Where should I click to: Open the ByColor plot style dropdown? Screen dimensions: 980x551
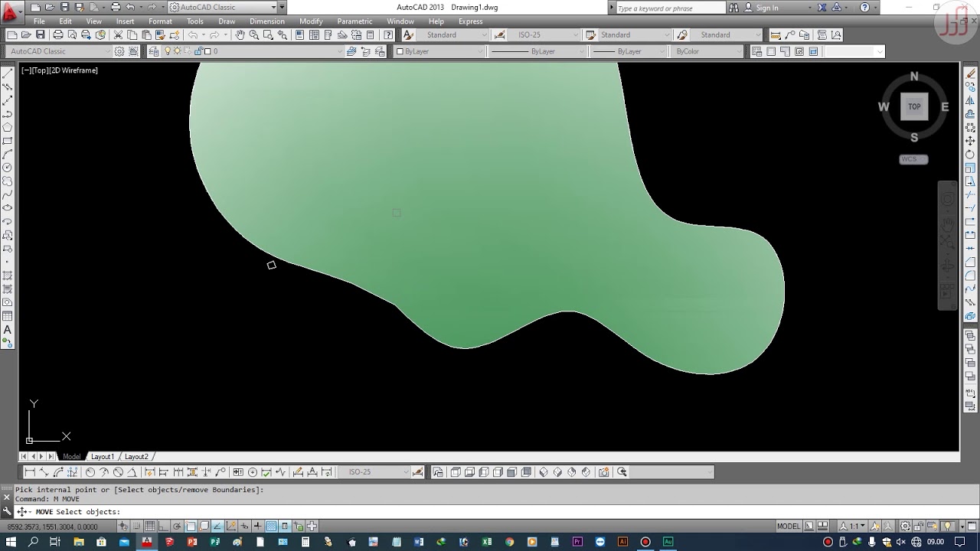(705, 51)
